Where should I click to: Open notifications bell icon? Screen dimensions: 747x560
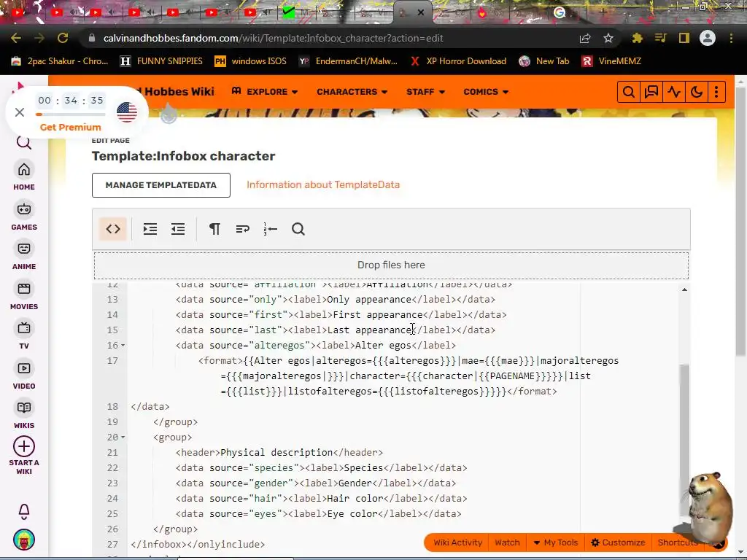click(24, 511)
